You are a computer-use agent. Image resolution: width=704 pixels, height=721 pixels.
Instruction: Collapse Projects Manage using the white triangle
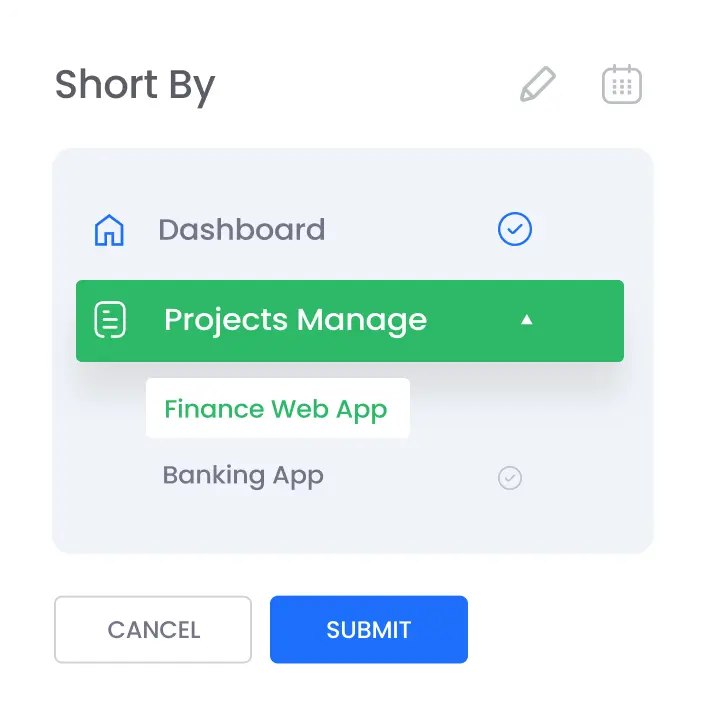pyautogui.click(x=527, y=320)
